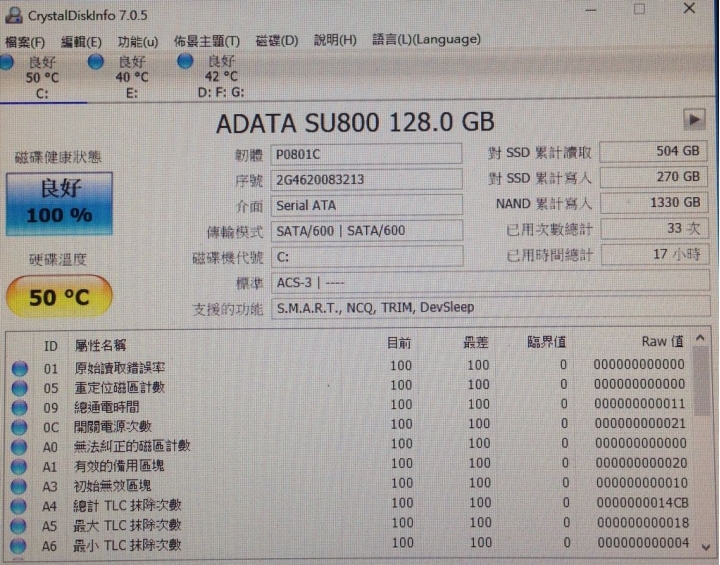Click the status circle for attribute A3
The height and width of the screenshot is (565, 720).
coord(18,486)
